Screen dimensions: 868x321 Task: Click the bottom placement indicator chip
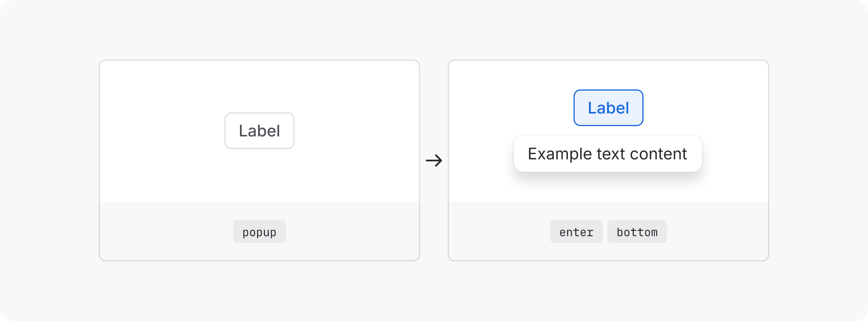coord(637,231)
